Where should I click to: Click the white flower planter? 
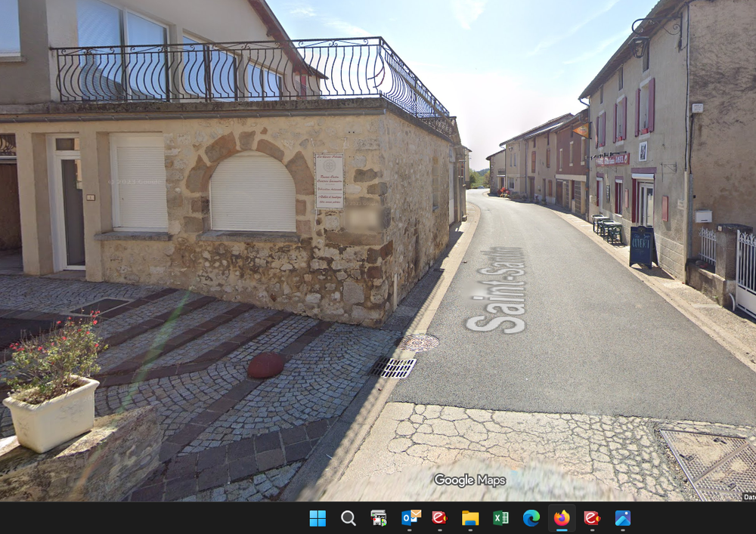click(x=51, y=412)
